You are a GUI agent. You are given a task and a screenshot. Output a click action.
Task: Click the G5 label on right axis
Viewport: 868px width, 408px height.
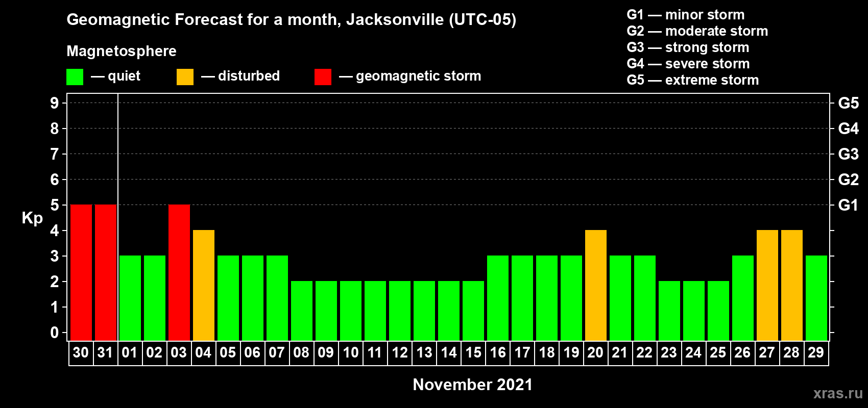coord(848,103)
